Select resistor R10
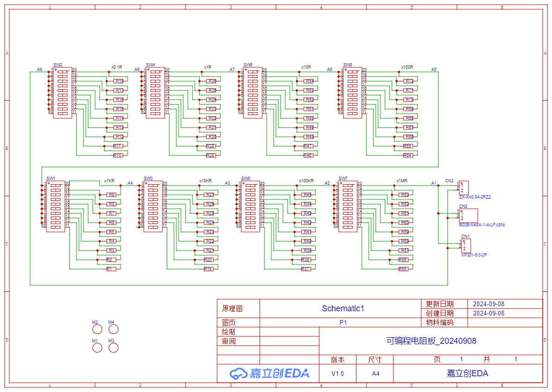 coord(117,155)
